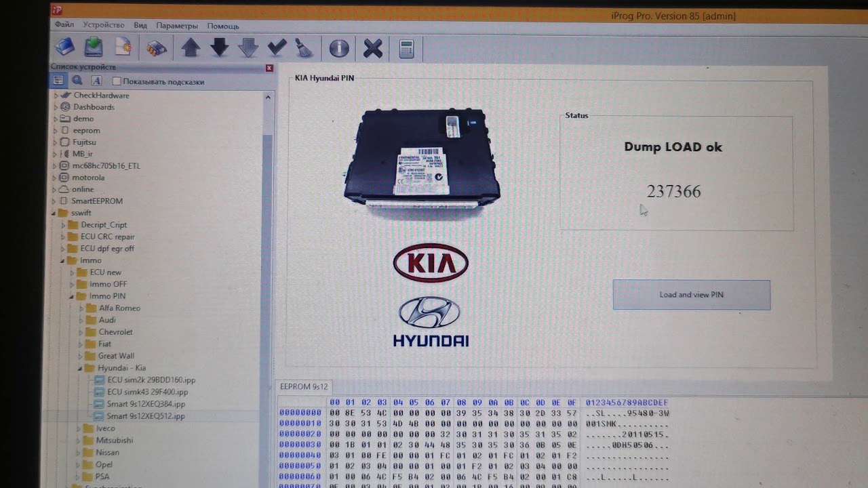The width and height of the screenshot is (868, 488).
Task: Click the upward arrow toolbar icon
Action: click(x=191, y=48)
